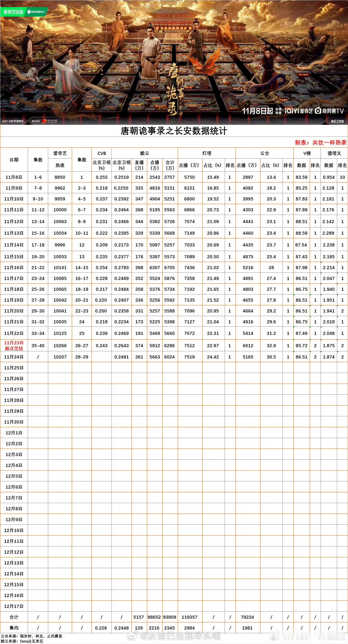Click the 合计（万） sub-header
This screenshot has width=348, height=644.
pyautogui.click(x=170, y=165)
